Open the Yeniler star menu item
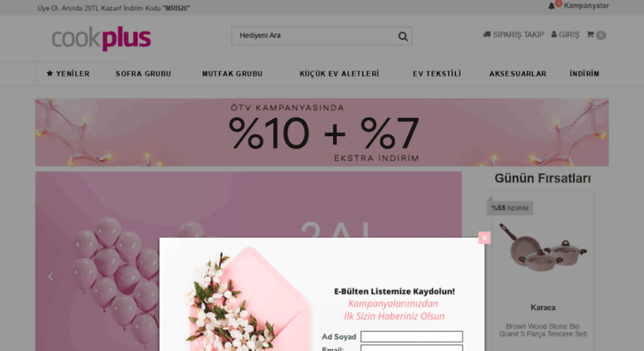Image resolution: width=644 pixels, height=351 pixels. pos(68,74)
